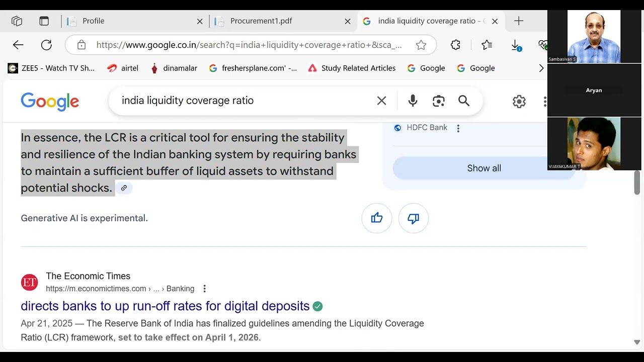The image size is (644, 362).
Task: Open more options for HDFC Bank source
Action: coord(458,128)
